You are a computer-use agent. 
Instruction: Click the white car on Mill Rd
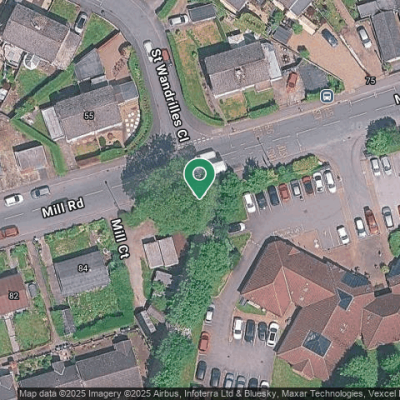pos(14,200)
